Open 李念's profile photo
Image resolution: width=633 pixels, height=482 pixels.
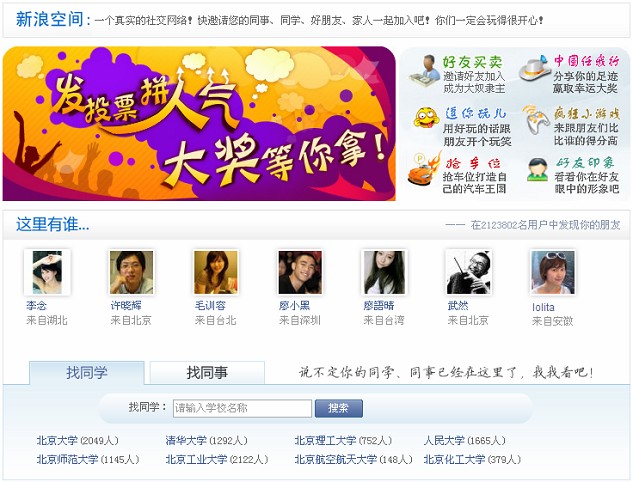coord(47,272)
